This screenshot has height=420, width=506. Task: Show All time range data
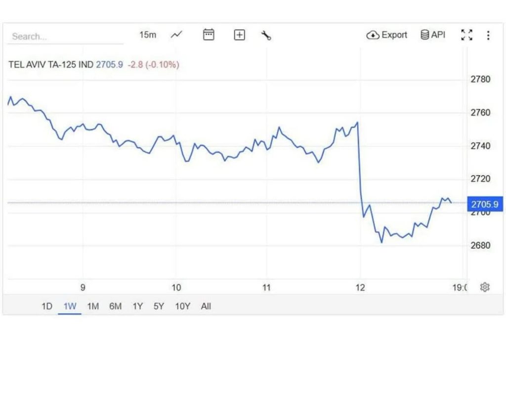click(x=206, y=306)
